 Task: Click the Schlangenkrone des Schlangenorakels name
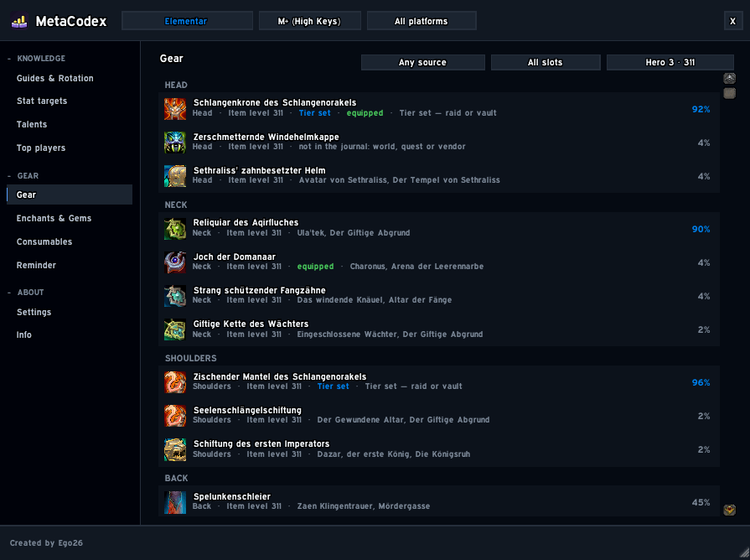[x=275, y=102]
